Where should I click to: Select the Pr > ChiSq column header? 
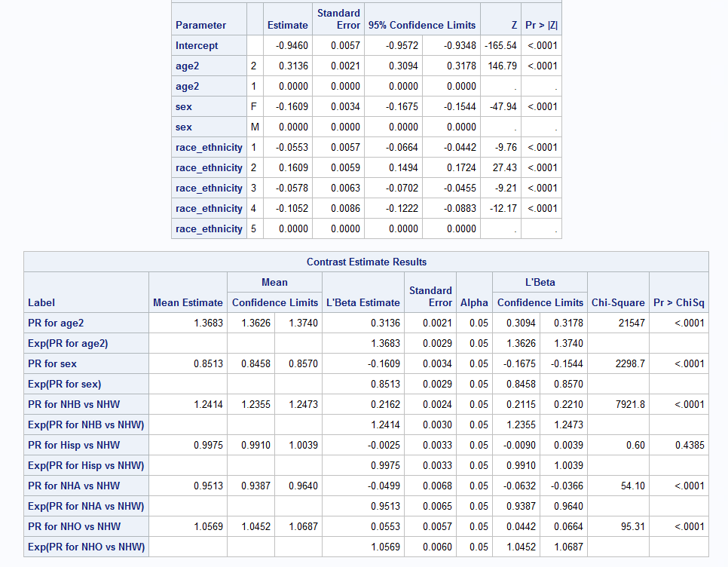point(679,302)
